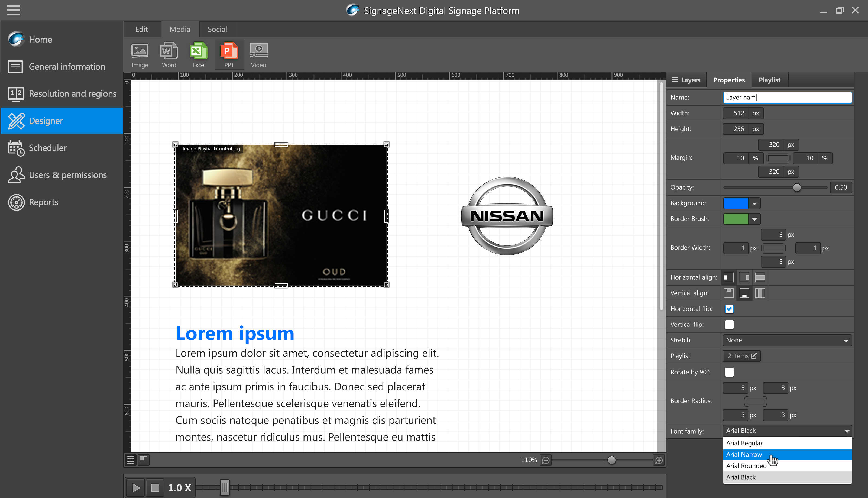
Task: Open the Stretch dropdown
Action: point(787,340)
